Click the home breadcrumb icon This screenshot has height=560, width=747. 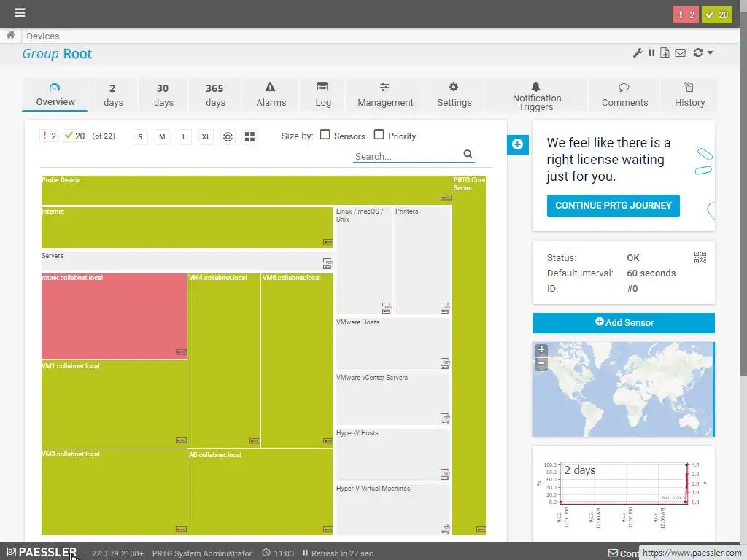click(x=10, y=35)
